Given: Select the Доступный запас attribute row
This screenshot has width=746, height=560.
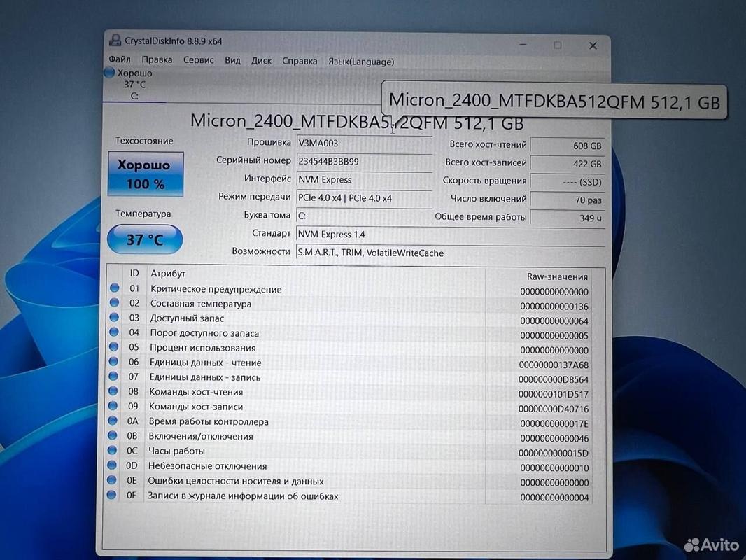Looking at the screenshot, I should tap(350, 319).
